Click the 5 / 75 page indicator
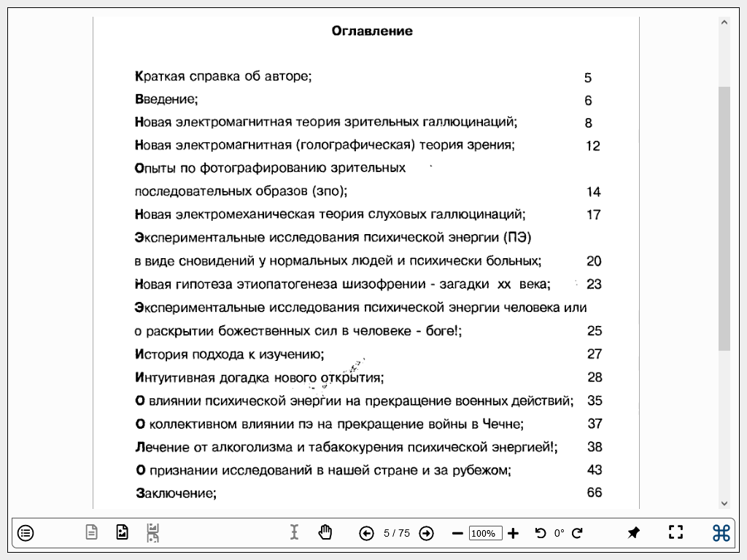 pyautogui.click(x=396, y=533)
